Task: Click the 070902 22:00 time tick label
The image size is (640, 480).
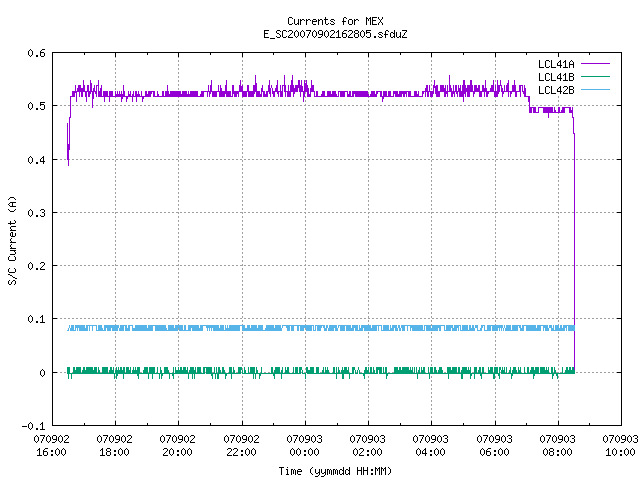Action: [x=241, y=446]
